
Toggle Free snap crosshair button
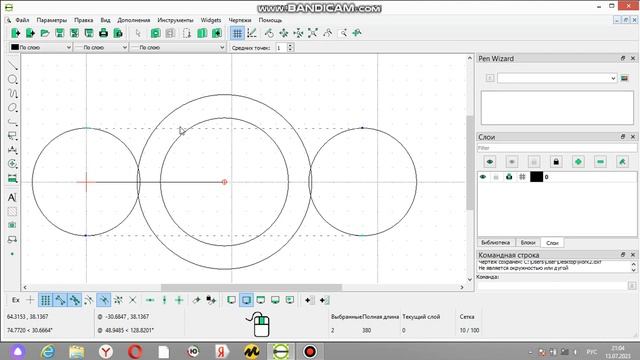click(30, 300)
